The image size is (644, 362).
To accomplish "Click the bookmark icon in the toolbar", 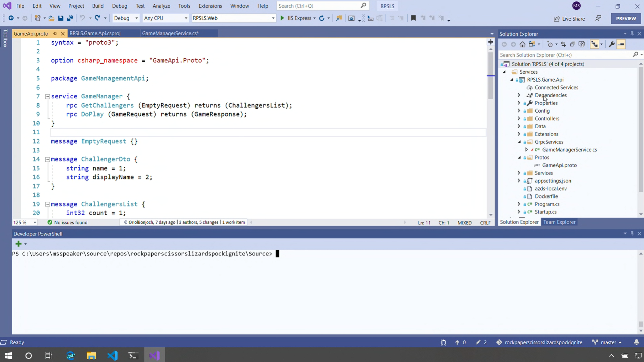I will [x=413, y=18].
